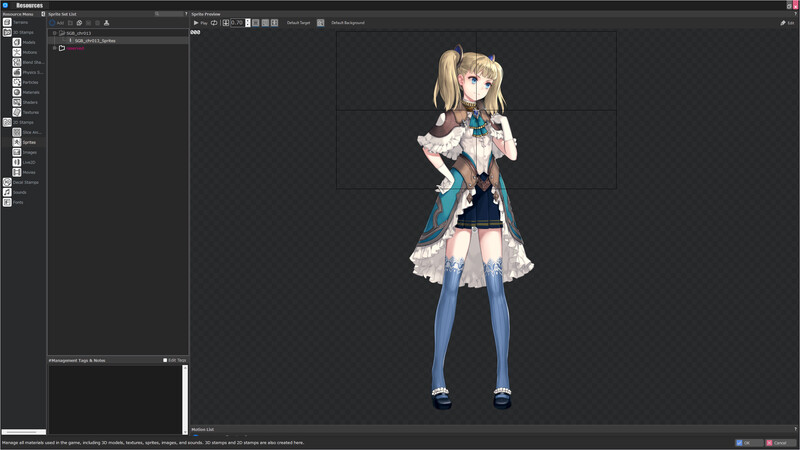The image size is (800, 450).
Task: Create new folder in Sprite Set List
Action: click(x=70, y=23)
